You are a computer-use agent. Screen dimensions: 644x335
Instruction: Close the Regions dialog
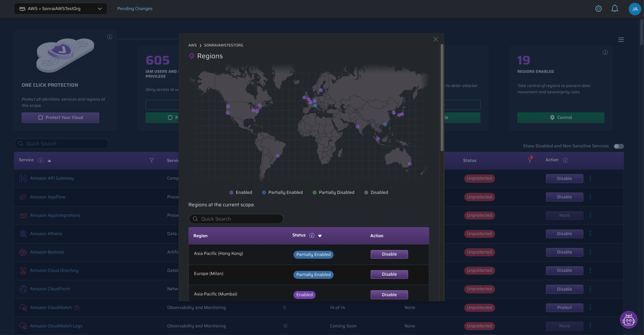click(x=436, y=39)
